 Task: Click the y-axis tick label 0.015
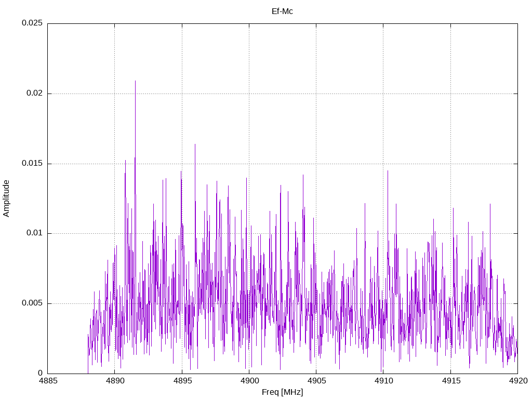click(x=32, y=163)
